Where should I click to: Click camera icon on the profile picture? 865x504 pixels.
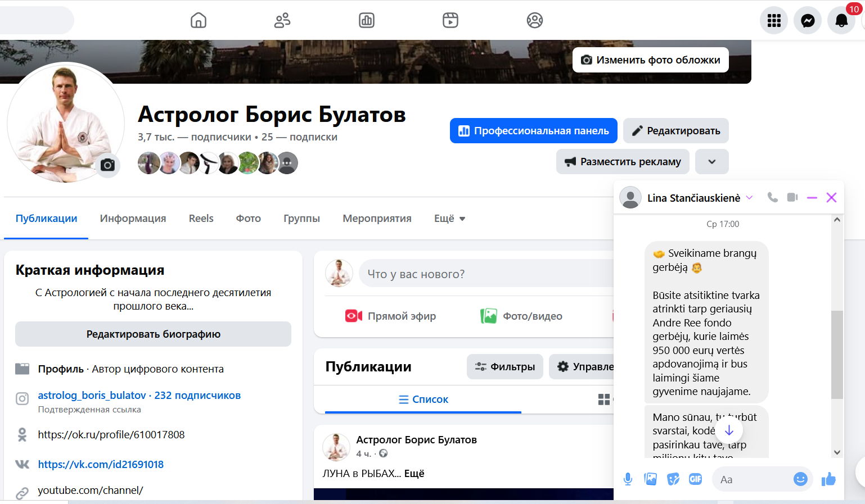107,165
